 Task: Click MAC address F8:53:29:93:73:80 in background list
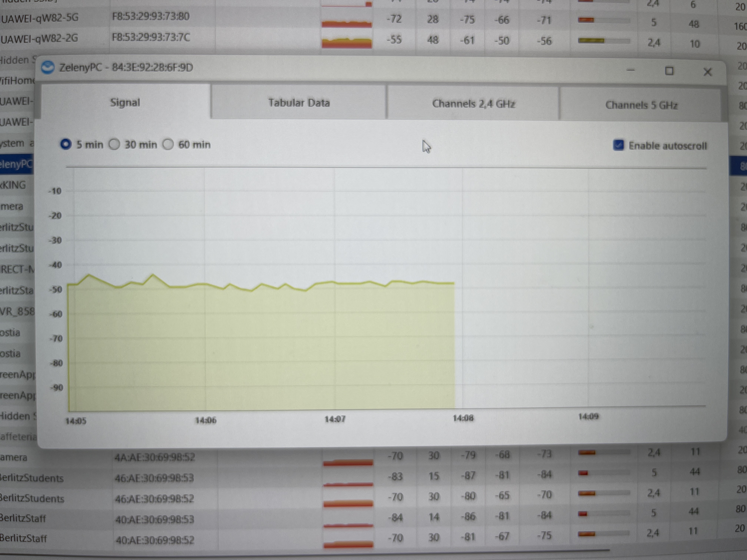[151, 16]
